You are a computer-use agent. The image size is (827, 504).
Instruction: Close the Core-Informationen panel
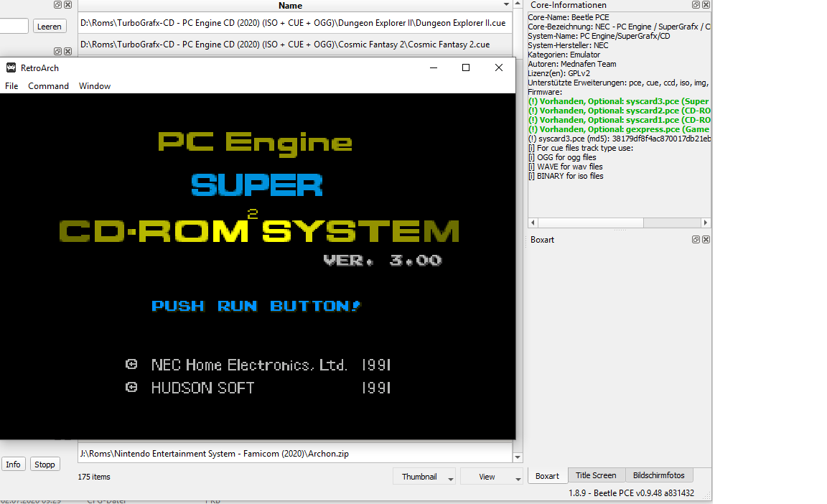pos(706,5)
